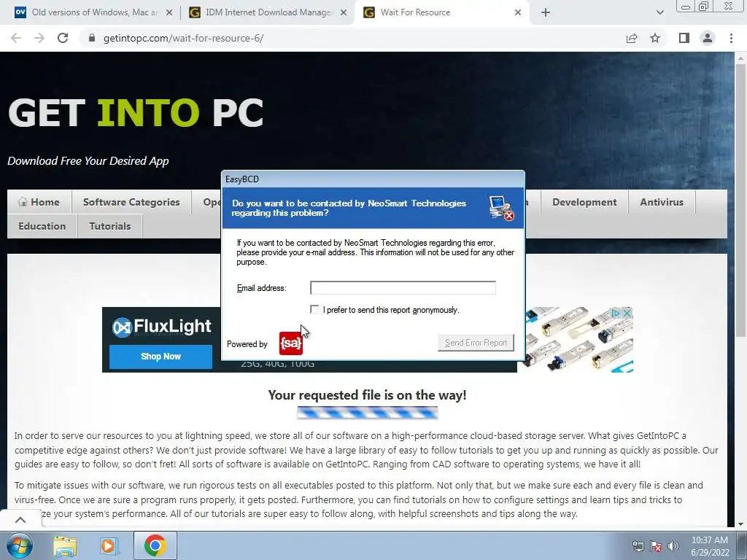Click the AdChoices triangle icon
Viewport: 747px width, 560px height.
[616, 313]
